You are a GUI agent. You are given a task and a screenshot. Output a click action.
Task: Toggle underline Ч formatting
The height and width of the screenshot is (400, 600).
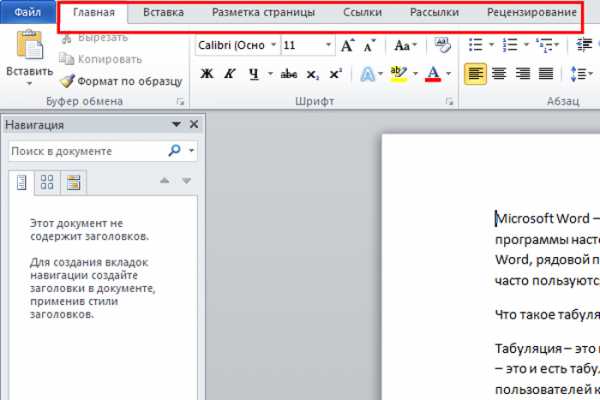(x=253, y=73)
